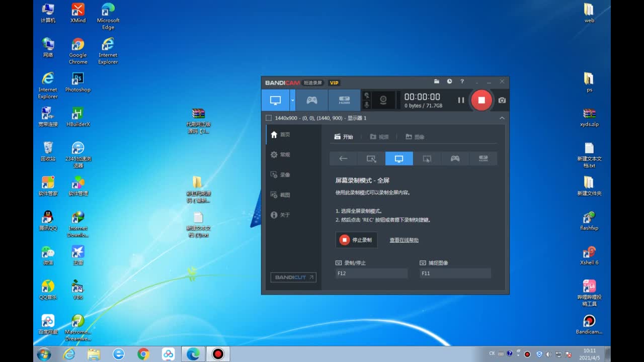Image resolution: width=644 pixels, height=362 pixels.
Task: Open 微信 desktop shortcut
Action: pos(48,256)
